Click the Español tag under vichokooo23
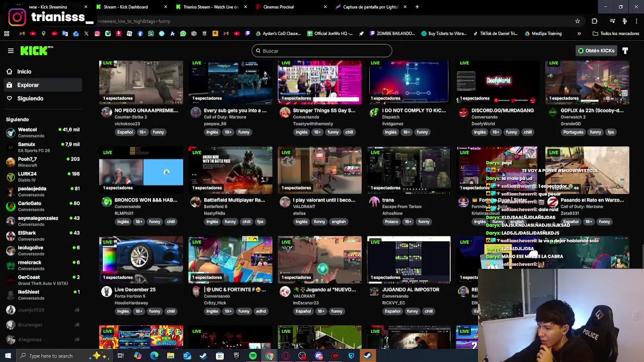This screenshot has height=362, width=644. point(125,132)
